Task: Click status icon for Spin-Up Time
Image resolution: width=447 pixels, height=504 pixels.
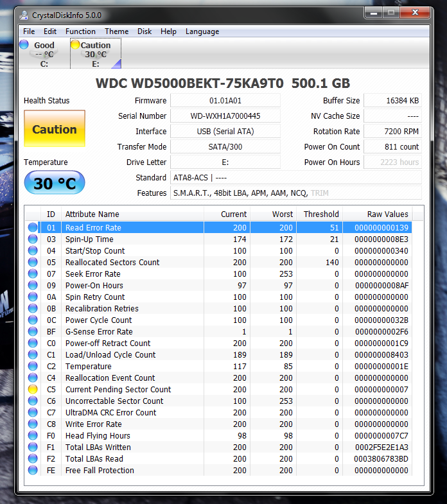Action: pos(33,239)
